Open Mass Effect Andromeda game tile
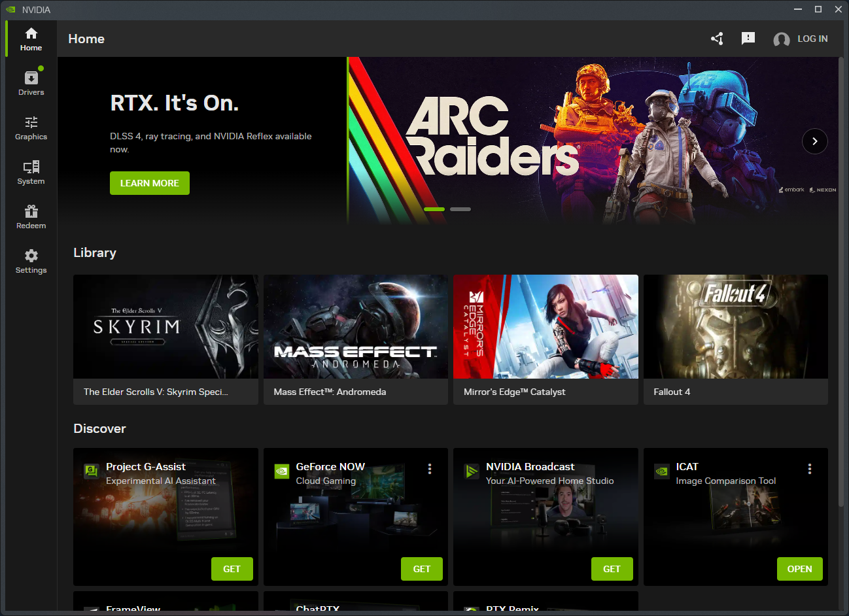This screenshot has height=616, width=849. click(x=356, y=339)
